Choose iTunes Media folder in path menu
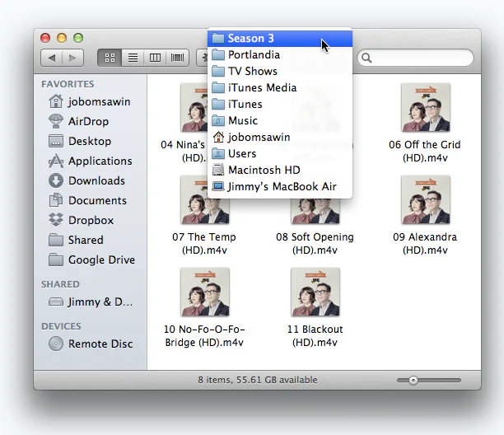 pos(280,87)
